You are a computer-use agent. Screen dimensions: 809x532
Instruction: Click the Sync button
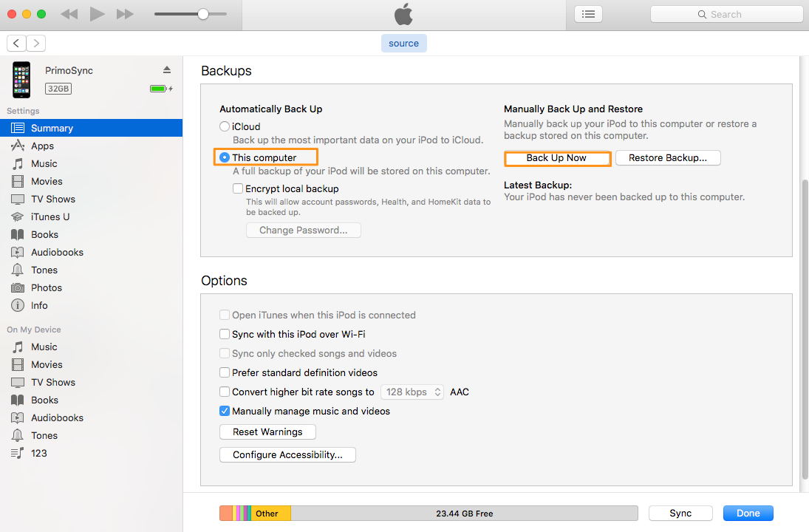[x=680, y=513]
